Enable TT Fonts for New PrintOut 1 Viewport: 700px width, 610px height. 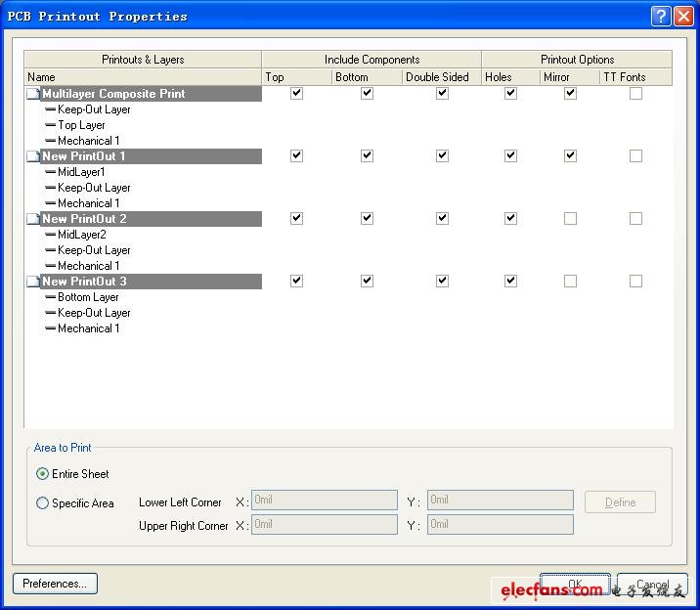pos(635,156)
